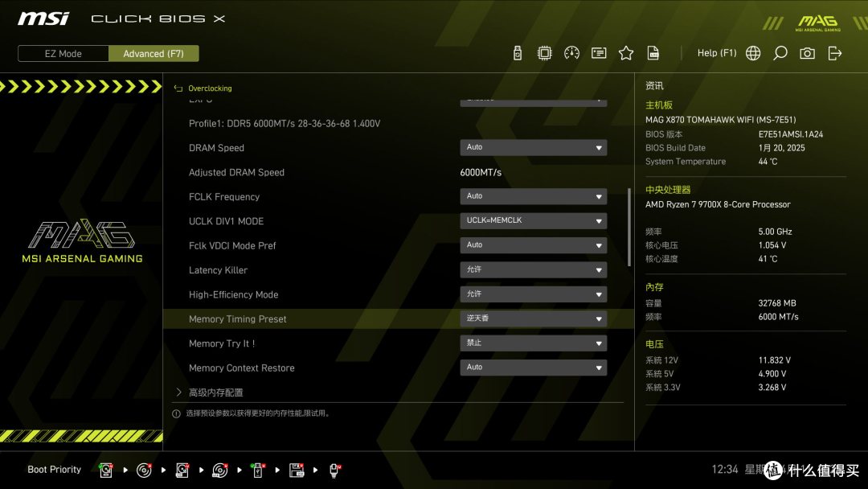868x489 pixels.
Task: Select the Memory Context Restore label
Action: 241,368
